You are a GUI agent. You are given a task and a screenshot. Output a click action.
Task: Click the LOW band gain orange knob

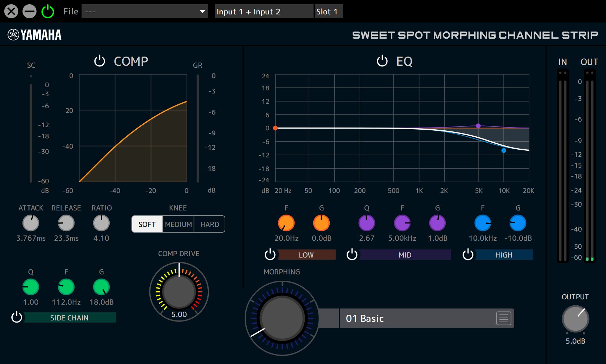pos(321,223)
